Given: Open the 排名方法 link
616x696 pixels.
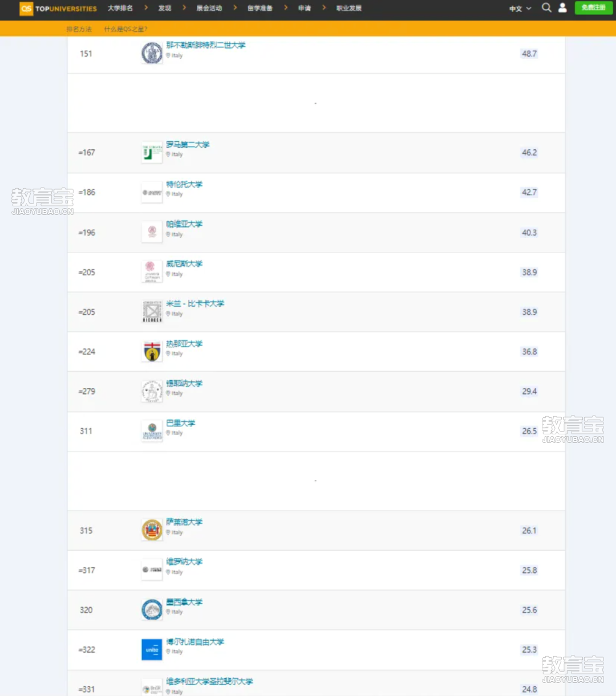Looking at the screenshot, I should point(79,29).
